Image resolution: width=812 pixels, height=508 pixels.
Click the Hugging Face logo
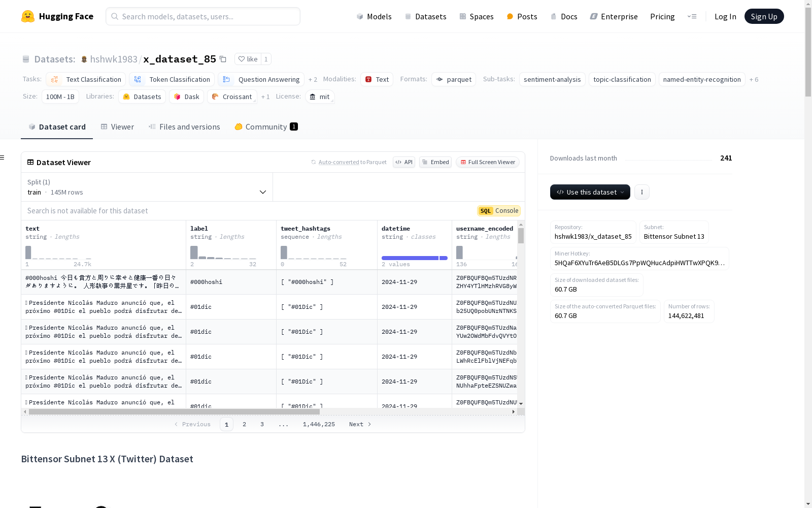(57, 16)
